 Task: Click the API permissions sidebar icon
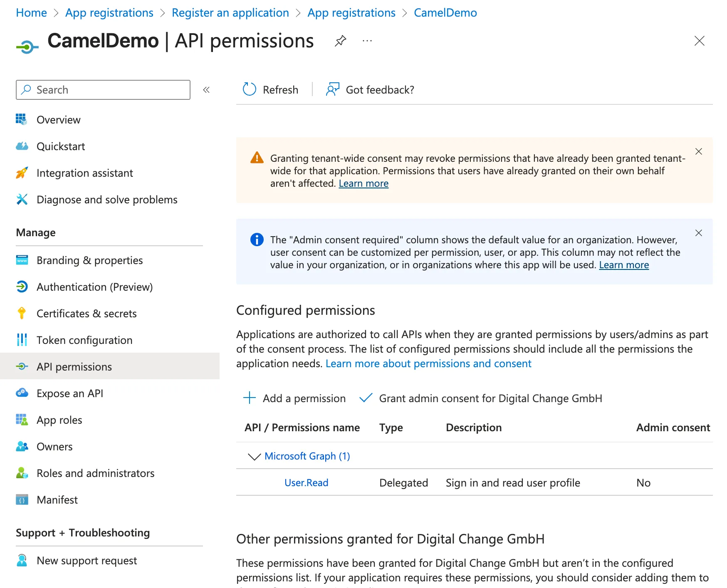(22, 366)
